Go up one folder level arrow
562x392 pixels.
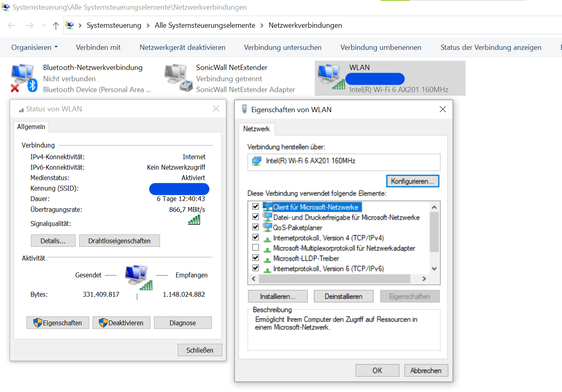tap(56, 26)
